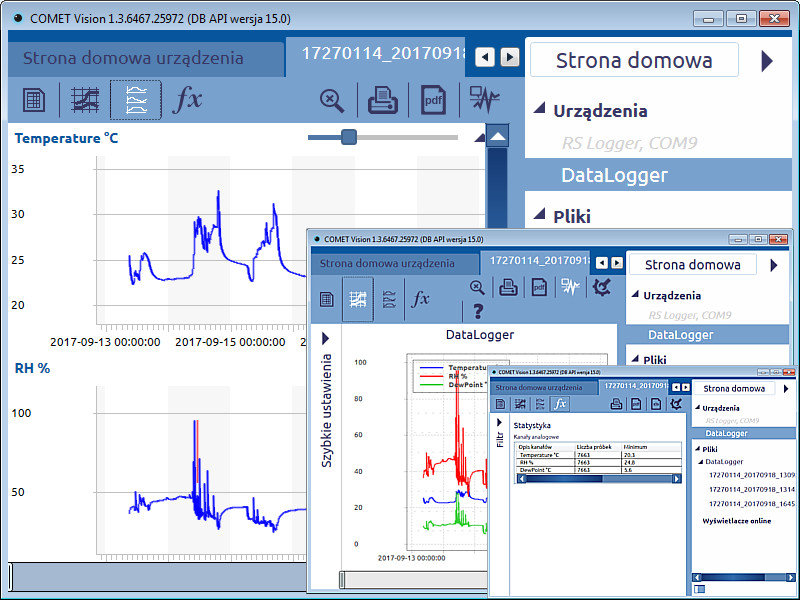Click Strona domowa button in the middle window
800x600 pixels.
pyautogui.click(x=692, y=265)
